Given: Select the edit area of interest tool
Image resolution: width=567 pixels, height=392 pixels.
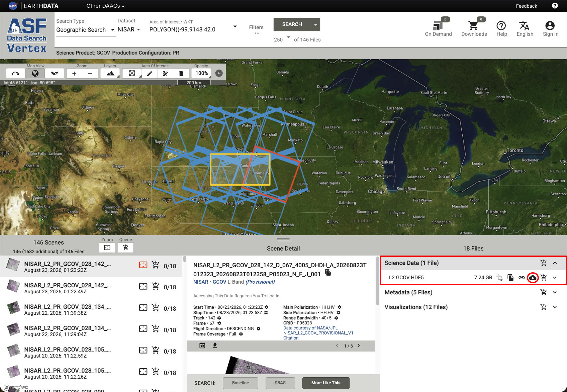Looking at the screenshot, I should tap(165, 73).
